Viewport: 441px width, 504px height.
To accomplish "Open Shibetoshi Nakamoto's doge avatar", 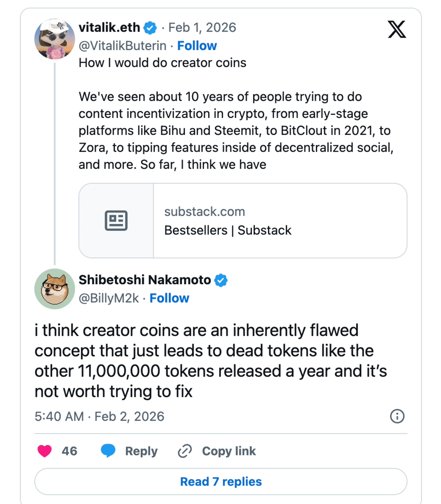I will click(55, 289).
